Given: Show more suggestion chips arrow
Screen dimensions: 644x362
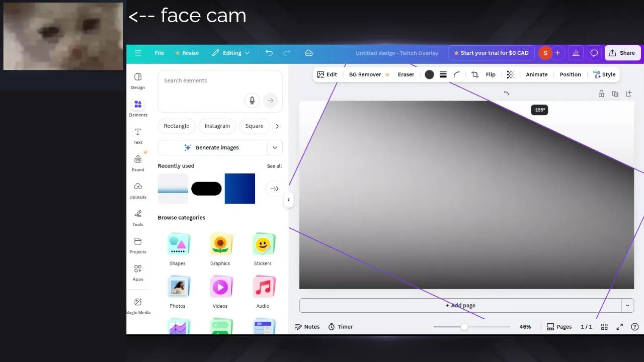Looking at the screenshot, I should coord(277,126).
